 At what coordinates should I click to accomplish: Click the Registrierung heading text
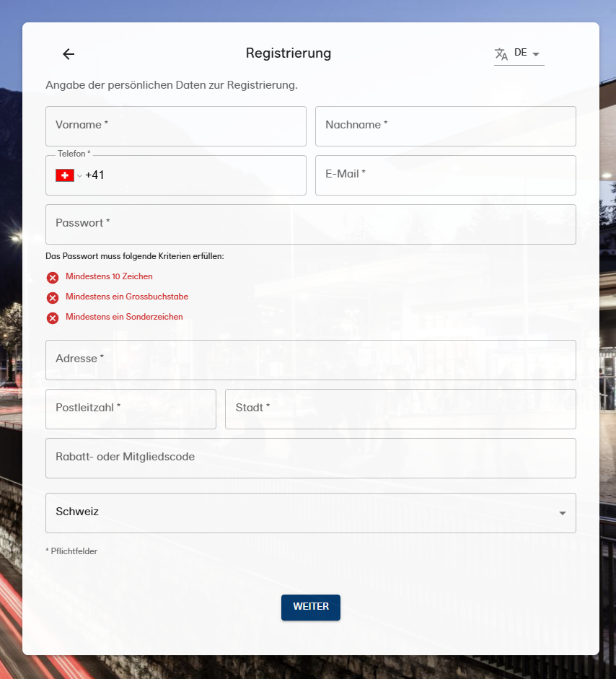point(289,53)
